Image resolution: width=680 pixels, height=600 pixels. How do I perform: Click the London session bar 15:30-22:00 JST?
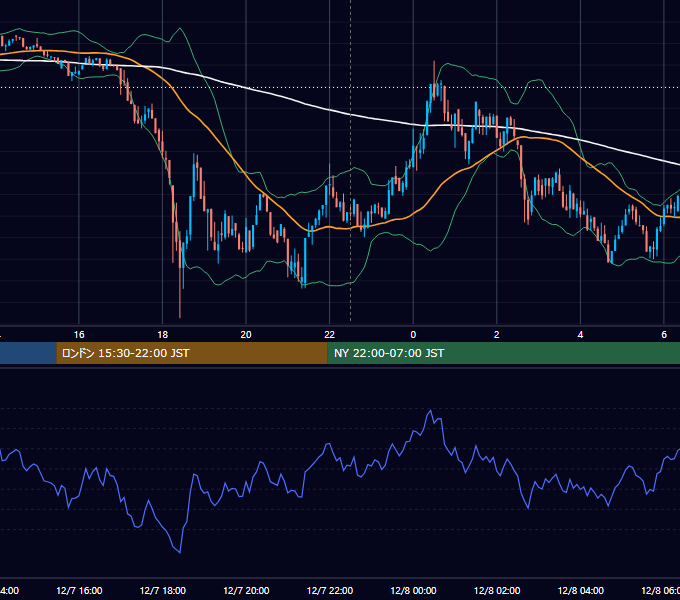click(192, 353)
